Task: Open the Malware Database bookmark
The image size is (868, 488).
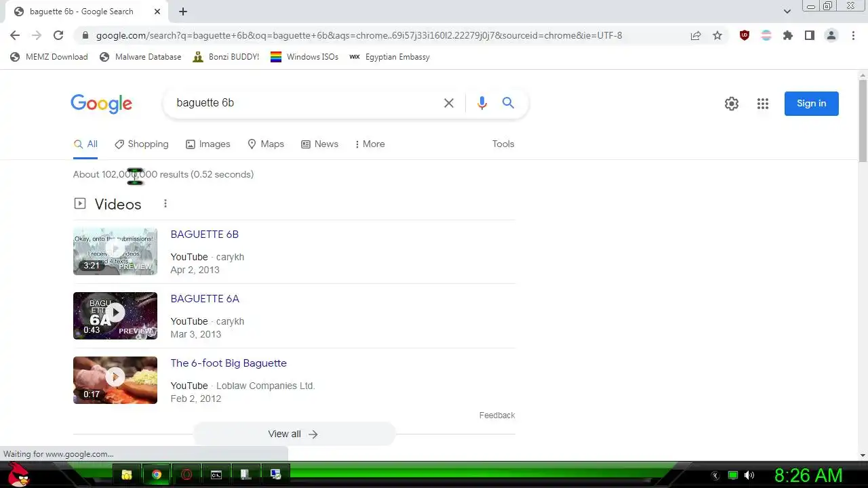Action: (x=140, y=57)
